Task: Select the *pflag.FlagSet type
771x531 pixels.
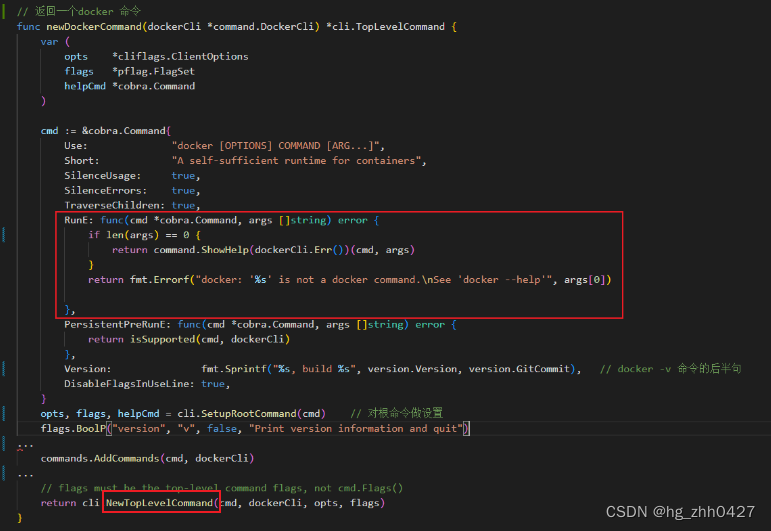Action: coord(153,71)
